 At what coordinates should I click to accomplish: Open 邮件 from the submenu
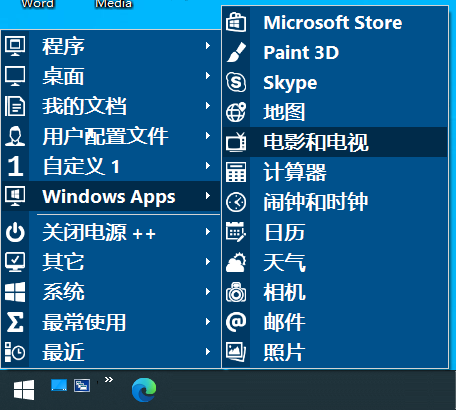tap(335, 322)
